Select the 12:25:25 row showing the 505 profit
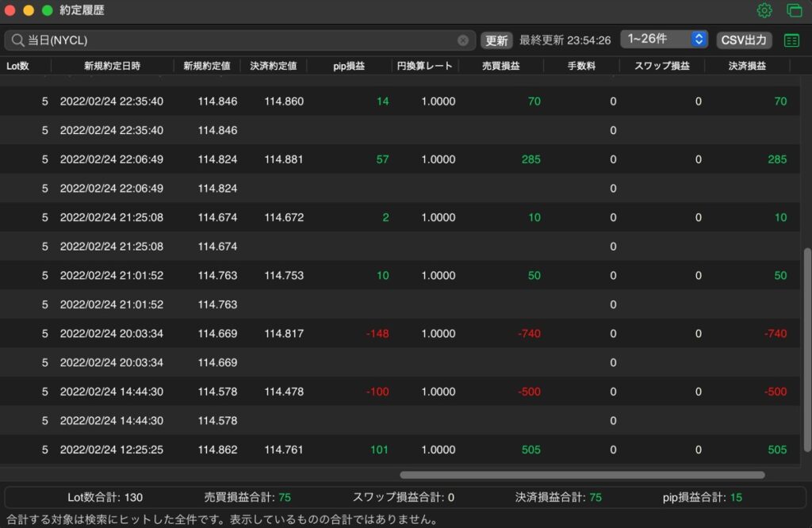Image resolution: width=812 pixels, height=528 pixels. tap(400, 450)
